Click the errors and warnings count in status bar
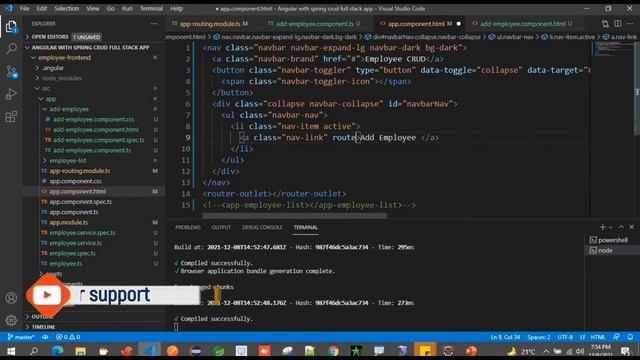This screenshot has height=360, width=640. [x=69, y=337]
